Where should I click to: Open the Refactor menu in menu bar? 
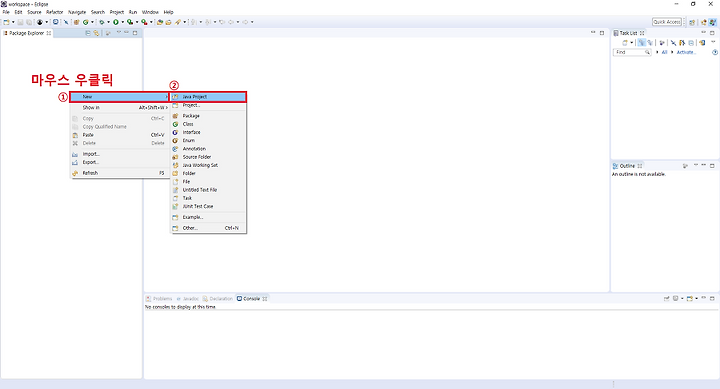click(55, 12)
